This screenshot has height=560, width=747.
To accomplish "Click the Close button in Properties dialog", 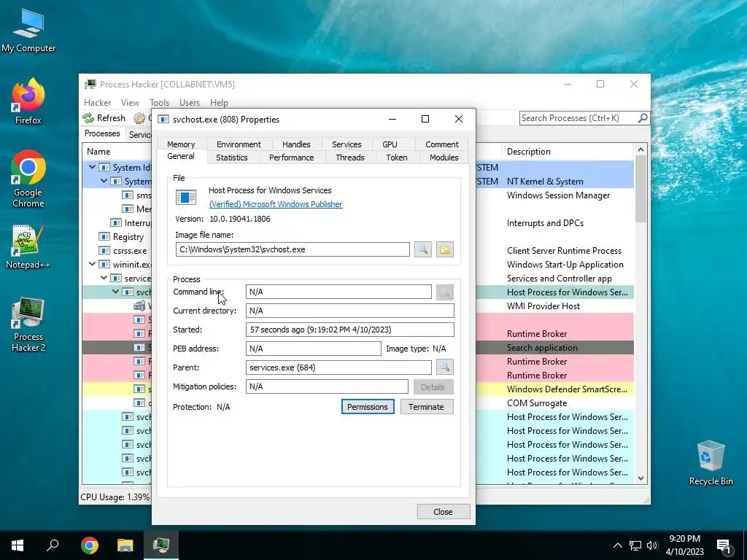I will point(443,512).
